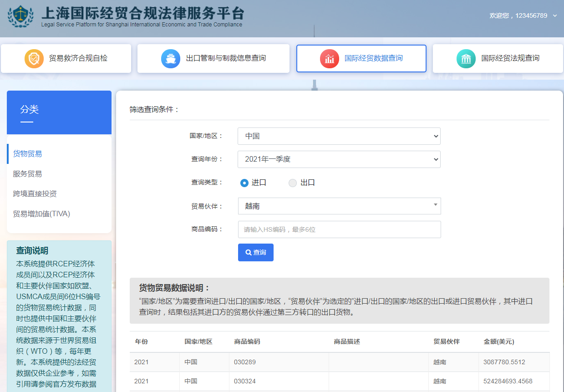Open the 贸易救济合规自检 tab
Viewport: 564px width, 392px height.
(66, 58)
